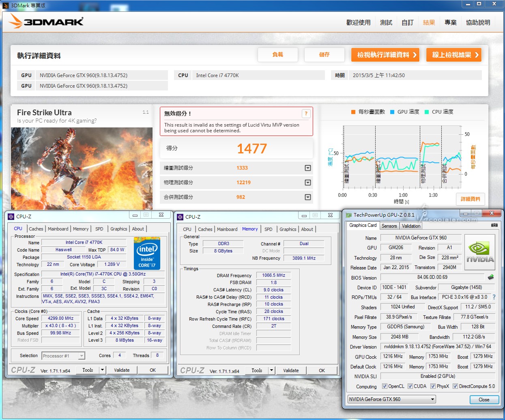Image resolution: width=505 pixels, height=420 pixels.
Task: Click the invalid score help question icon
Action: pos(306,114)
